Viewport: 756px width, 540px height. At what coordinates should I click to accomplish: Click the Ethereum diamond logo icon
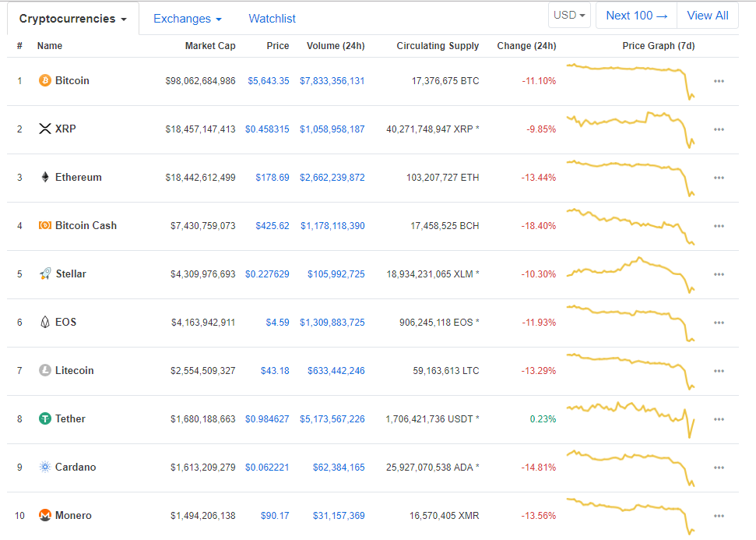[45, 178]
